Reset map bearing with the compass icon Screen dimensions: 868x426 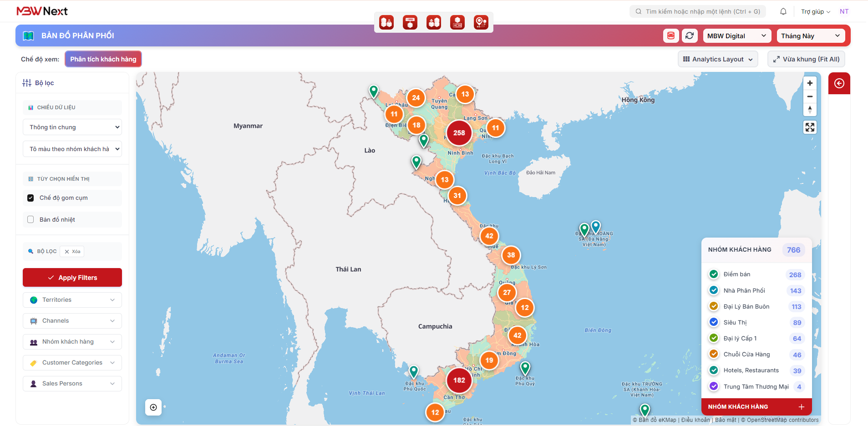pyautogui.click(x=810, y=110)
